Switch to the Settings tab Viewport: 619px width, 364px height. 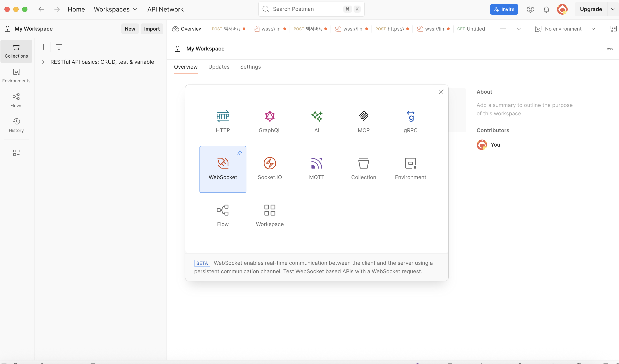click(x=250, y=67)
